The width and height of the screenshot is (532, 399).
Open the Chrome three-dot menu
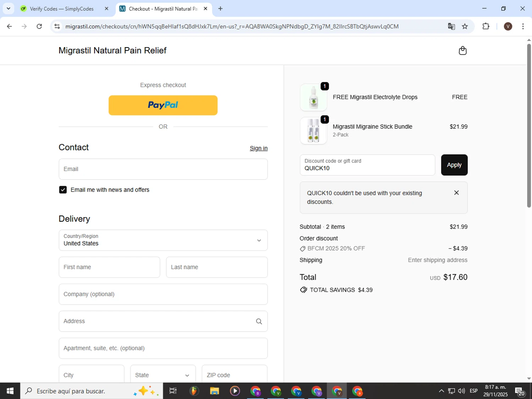(523, 26)
